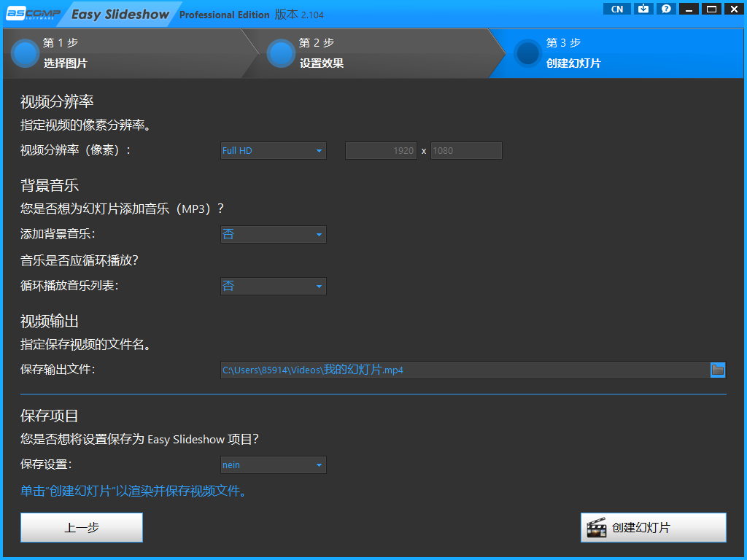Open the 添加背景音乐 dropdown
Screen dimensions: 747x560
[x=274, y=234]
